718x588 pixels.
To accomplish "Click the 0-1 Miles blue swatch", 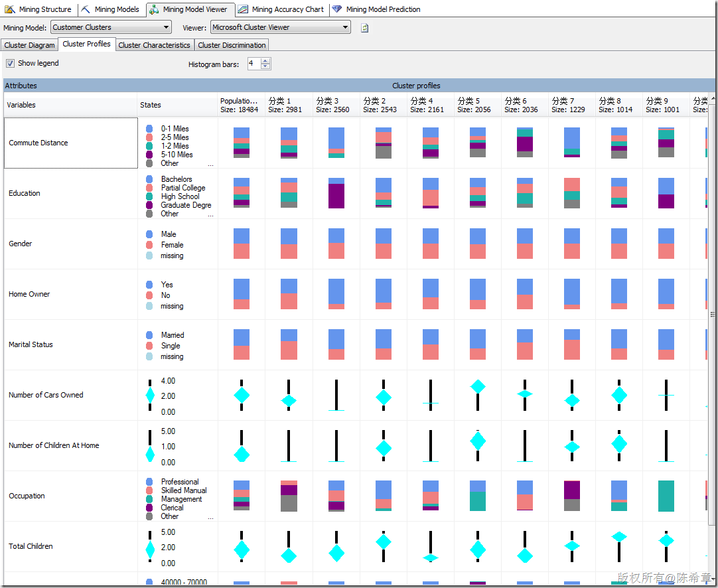I will coord(149,129).
